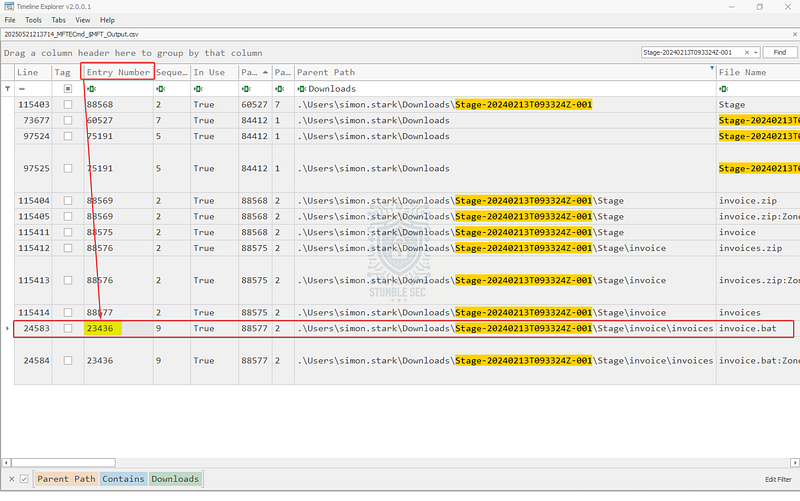Screen dimensions: 800x501
Task: Click the Sequence column filter operator icon
Action: coord(161,89)
